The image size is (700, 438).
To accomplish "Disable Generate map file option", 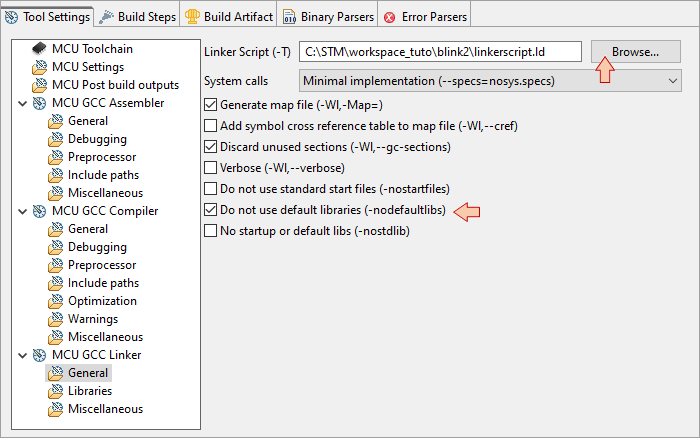I will pyautogui.click(x=210, y=103).
